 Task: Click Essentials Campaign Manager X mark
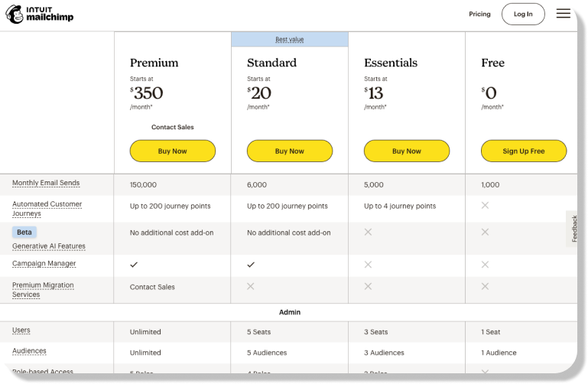(368, 264)
